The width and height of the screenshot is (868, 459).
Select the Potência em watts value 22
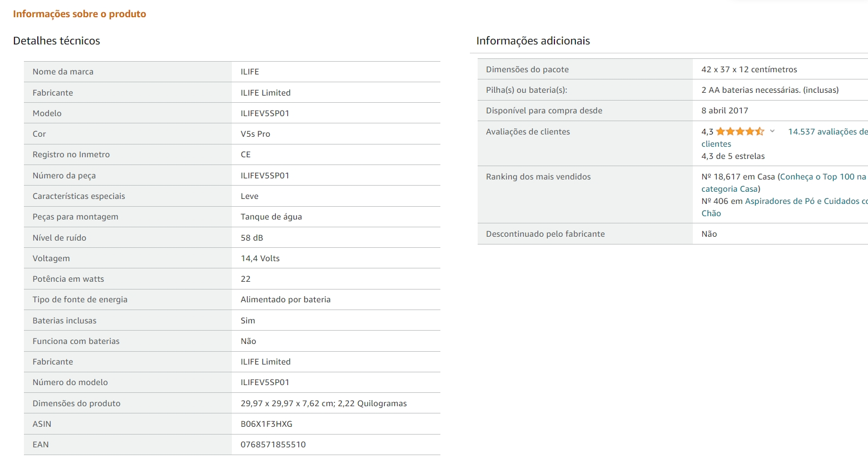click(245, 279)
